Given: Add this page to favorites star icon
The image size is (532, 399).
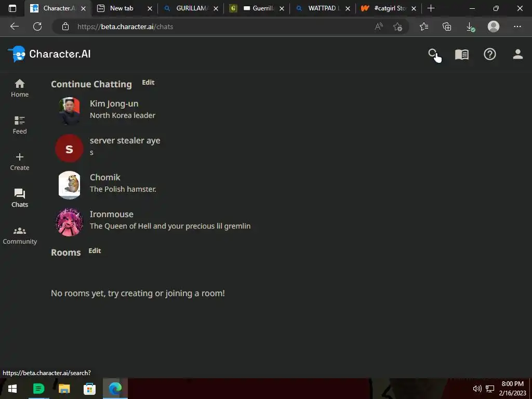Looking at the screenshot, I should click(x=397, y=26).
